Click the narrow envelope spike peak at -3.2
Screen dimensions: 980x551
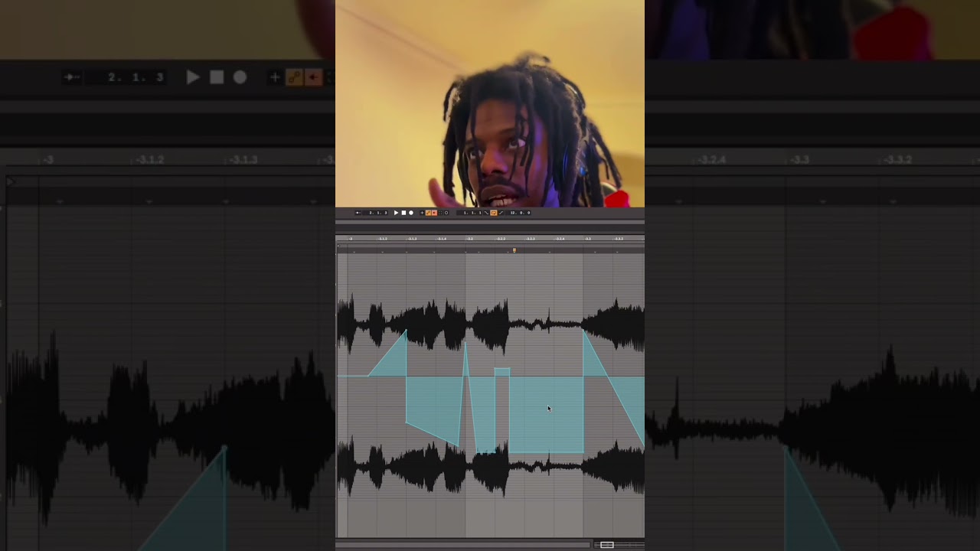pyautogui.click(x=465, y=344)
